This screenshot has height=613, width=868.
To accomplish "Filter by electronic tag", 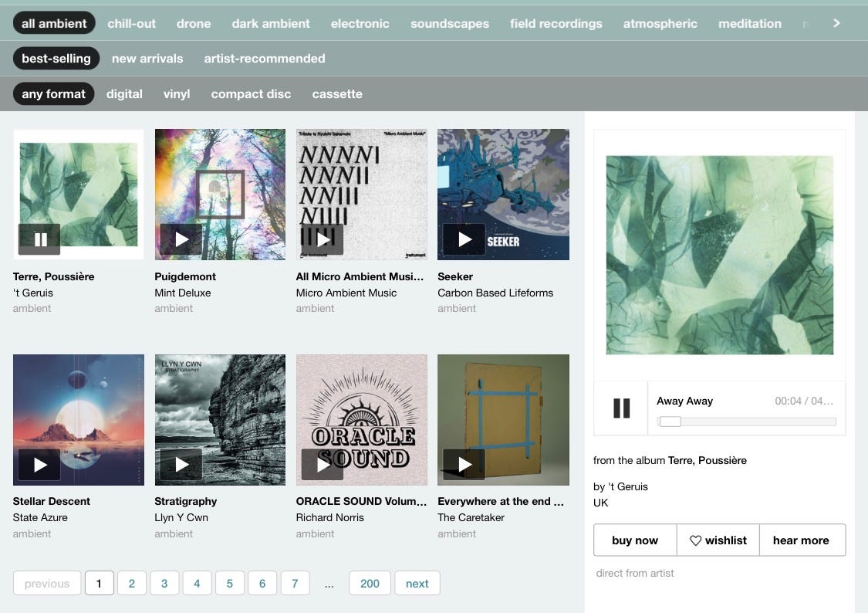I will coord(360,23).
